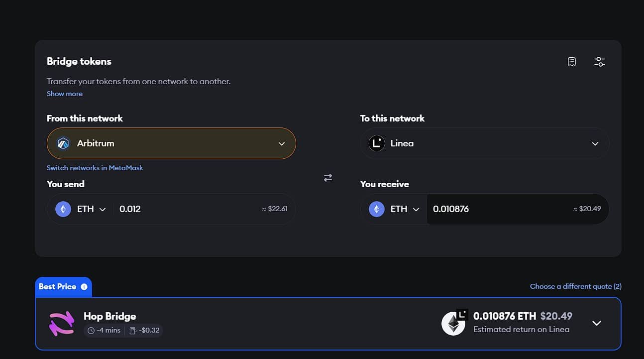Expand the Hop Bridge quote details
644x359 pixels.
[x=596, y=323]
